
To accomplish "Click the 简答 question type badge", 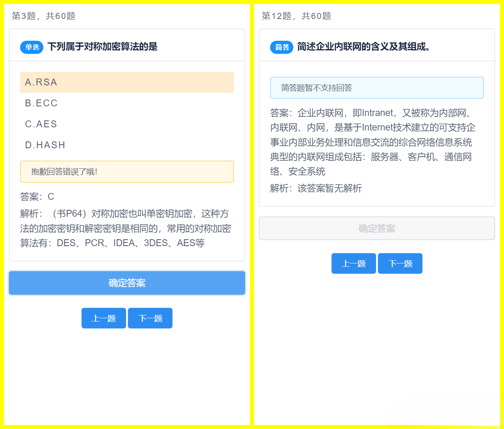I will (x=281, y=47).
